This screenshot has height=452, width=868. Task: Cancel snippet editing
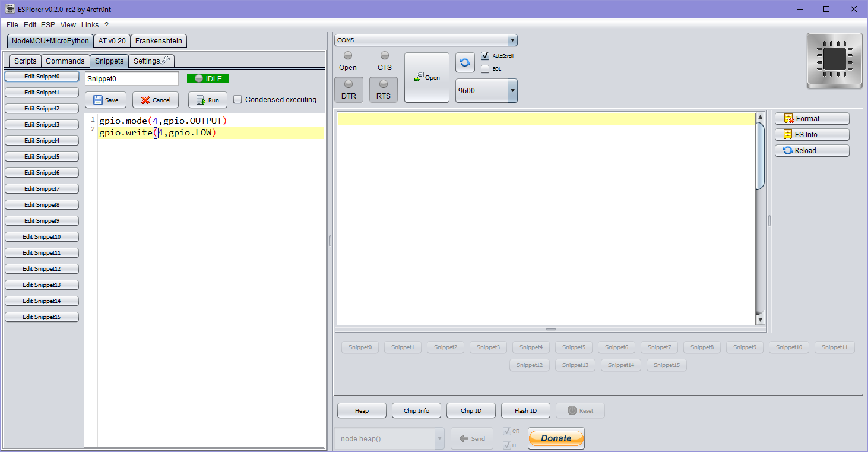(x=156, y=100)
